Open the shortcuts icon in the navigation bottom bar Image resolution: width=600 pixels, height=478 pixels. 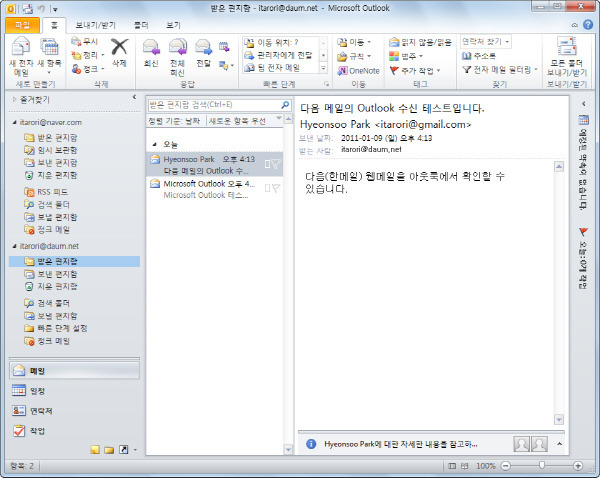124,450
